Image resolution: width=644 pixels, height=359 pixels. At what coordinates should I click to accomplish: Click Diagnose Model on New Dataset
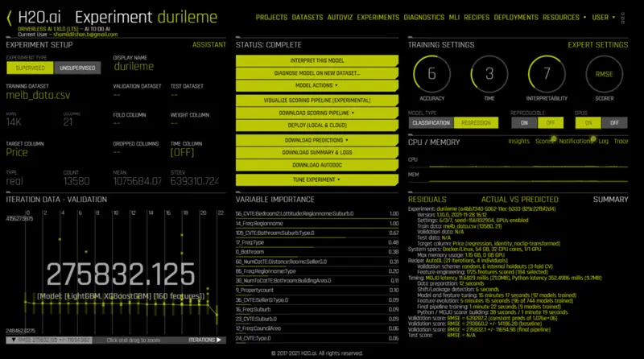tap(316, 73)
